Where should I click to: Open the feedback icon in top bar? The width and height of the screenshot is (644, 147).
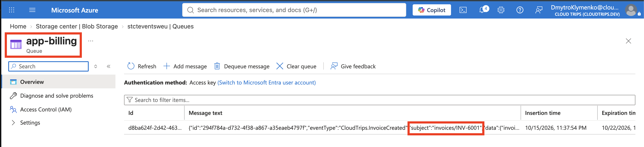[x=539, y=10]
